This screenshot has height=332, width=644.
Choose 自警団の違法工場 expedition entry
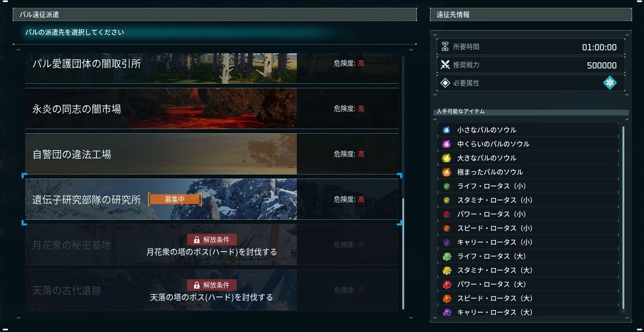coord(212,154)
